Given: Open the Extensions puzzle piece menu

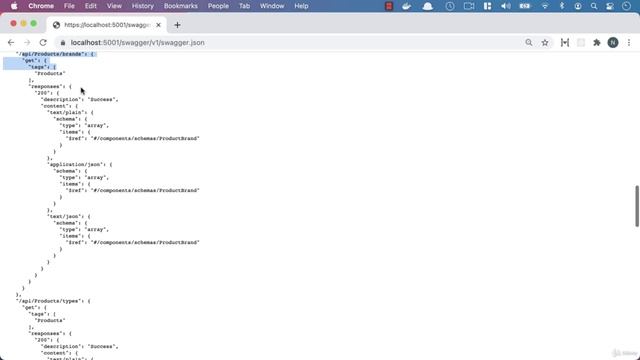Looking at the screenshot, I should [x=597, y=42].
